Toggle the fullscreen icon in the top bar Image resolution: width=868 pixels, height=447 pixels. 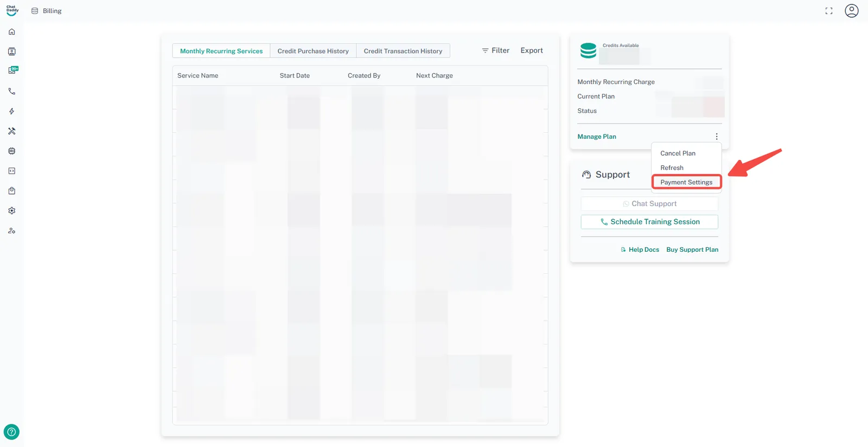coord(828,11)
